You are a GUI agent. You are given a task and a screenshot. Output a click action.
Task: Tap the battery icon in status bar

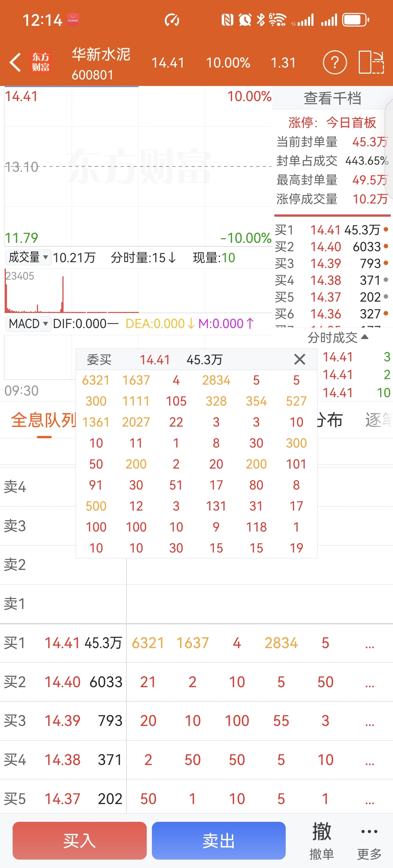click(356, 20)
